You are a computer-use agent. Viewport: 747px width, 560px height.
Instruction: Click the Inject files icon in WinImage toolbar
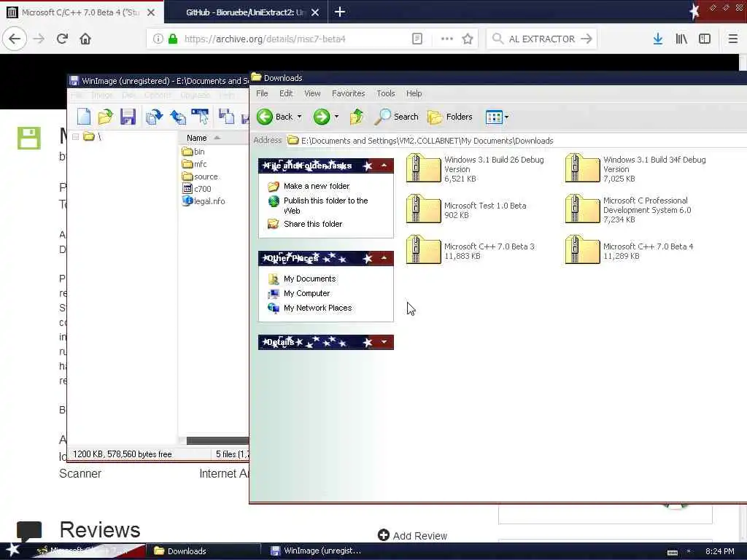(x=226, y=117)
